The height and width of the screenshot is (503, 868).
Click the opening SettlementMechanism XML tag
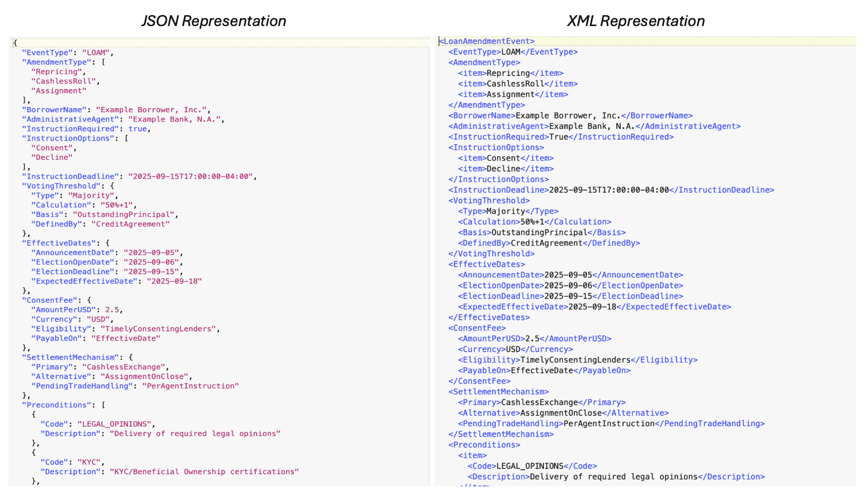(x=498, y=392)
